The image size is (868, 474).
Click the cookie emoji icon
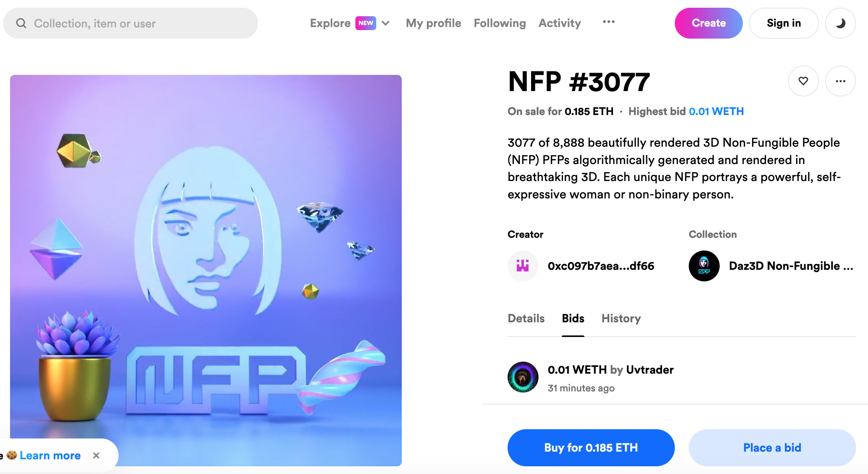tap(12, 455)
